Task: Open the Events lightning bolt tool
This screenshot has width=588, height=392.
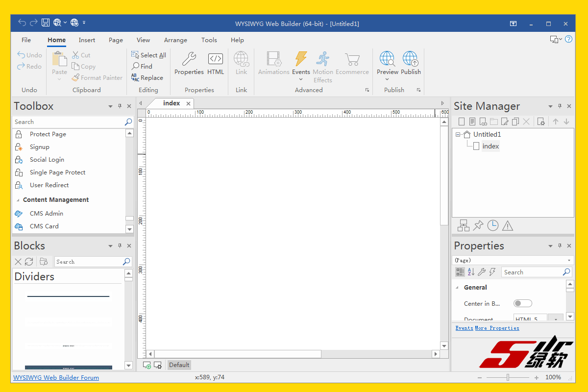Action: (x=301, y=60)
